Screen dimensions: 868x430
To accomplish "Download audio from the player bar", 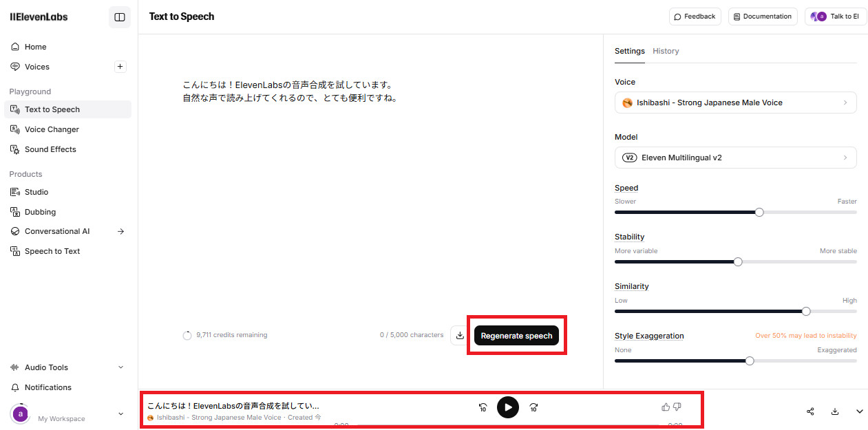I will [835, 411].
